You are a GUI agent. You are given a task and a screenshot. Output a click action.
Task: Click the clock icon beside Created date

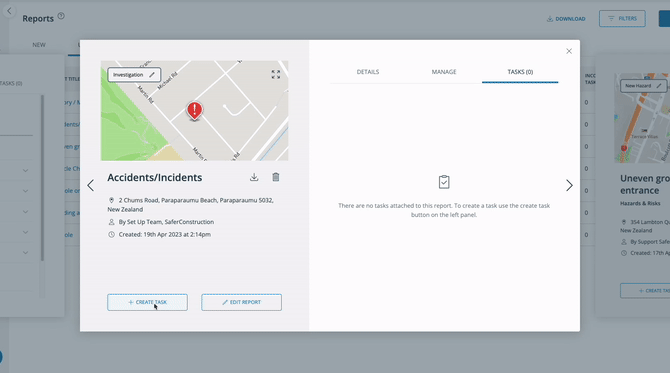pyautogui.click(x=111, y=234)
